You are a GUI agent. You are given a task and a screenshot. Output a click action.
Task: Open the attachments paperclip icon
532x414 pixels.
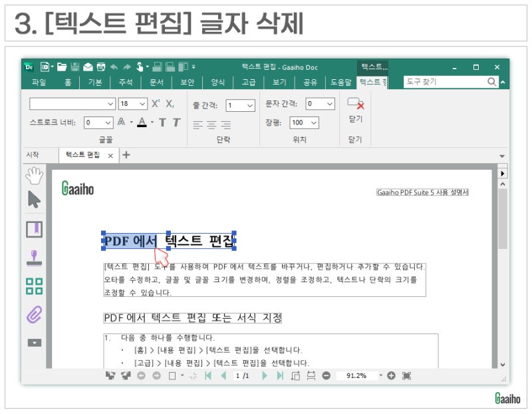click(x=35, y=314)
